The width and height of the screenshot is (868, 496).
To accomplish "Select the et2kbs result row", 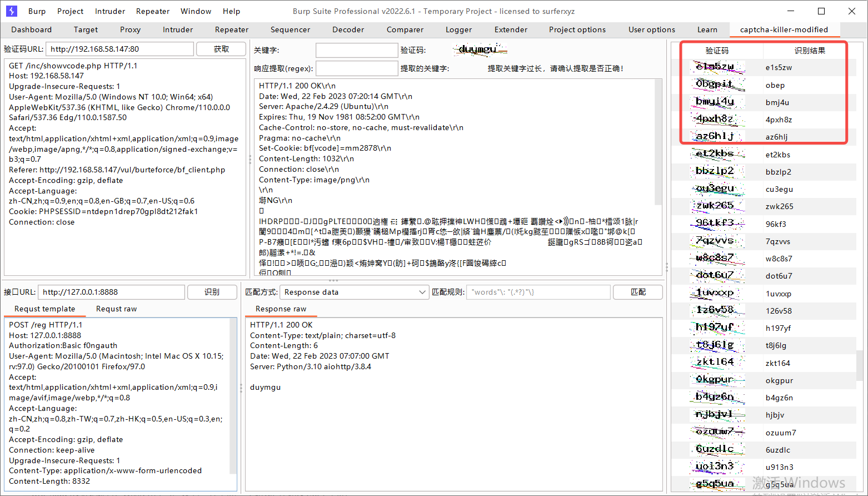I will click(764, 155).
